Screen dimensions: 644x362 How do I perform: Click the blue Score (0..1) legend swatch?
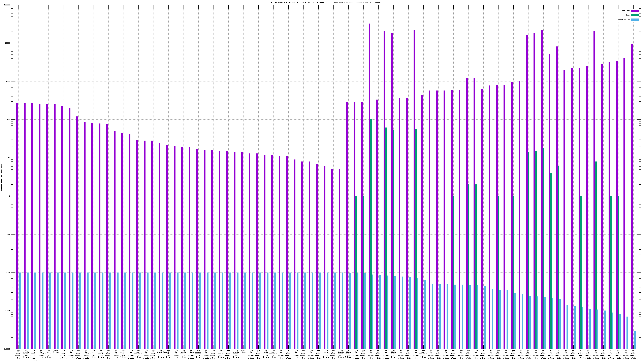point(635,20)
